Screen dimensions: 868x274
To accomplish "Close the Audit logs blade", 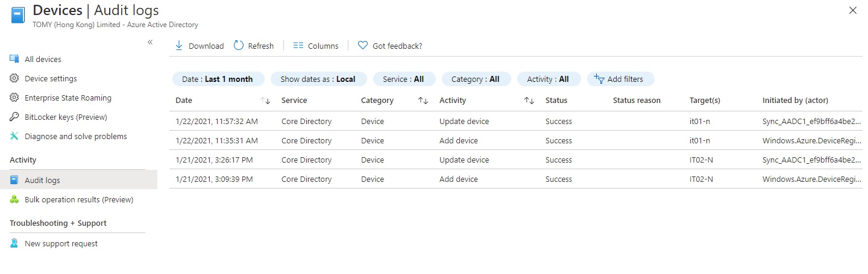I will coord(852,10).
